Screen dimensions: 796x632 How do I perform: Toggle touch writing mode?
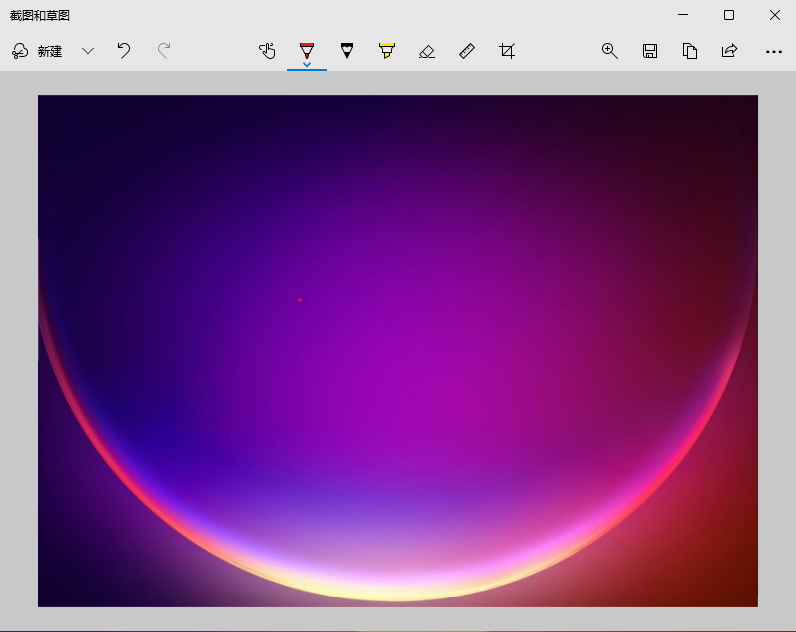[x=267, y=51]
